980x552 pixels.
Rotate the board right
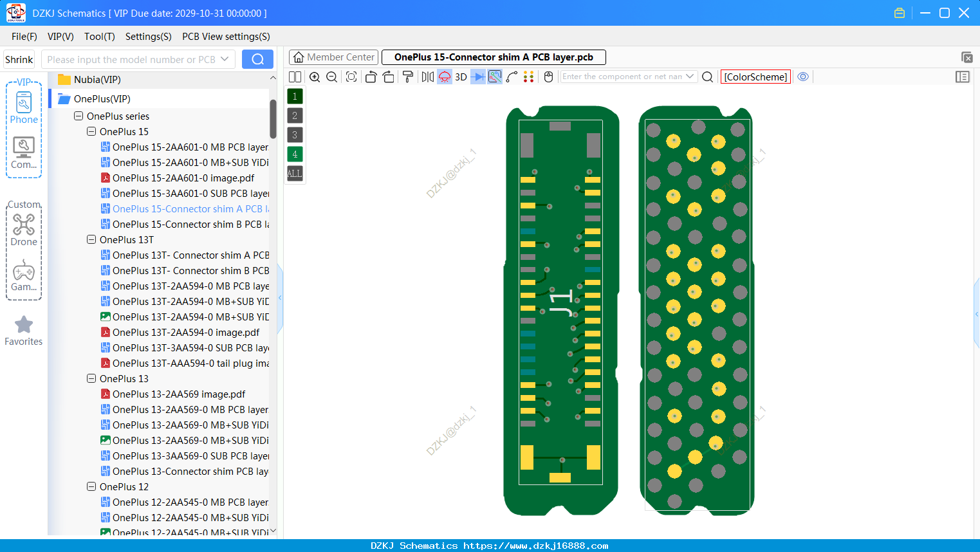[x=388, y=77]
